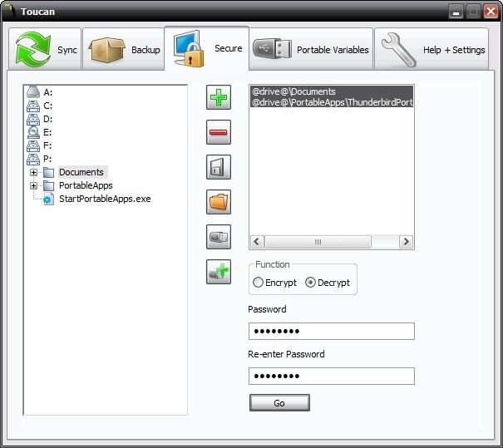
Task: Close the Toucan window
Action: (491, 12)
